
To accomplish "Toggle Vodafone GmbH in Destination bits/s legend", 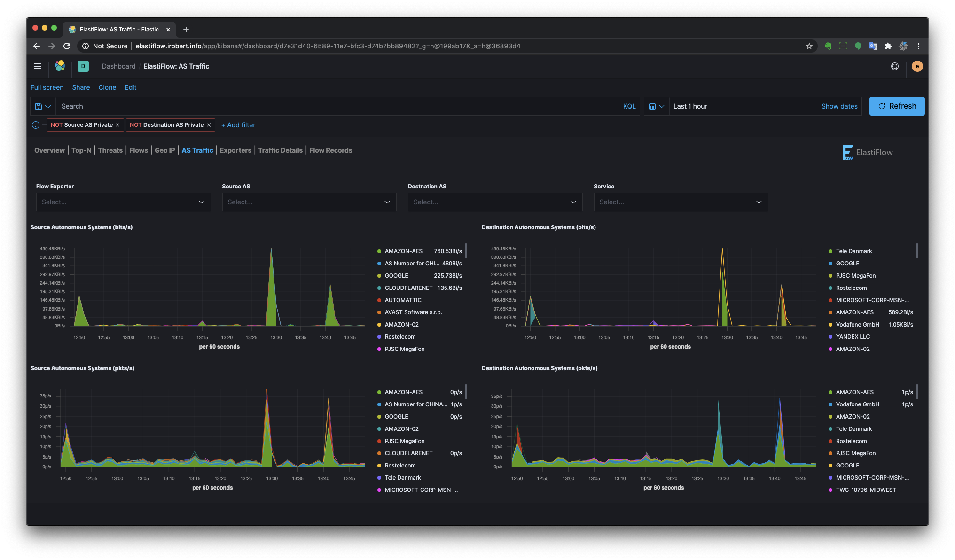I will pos(857,325).
